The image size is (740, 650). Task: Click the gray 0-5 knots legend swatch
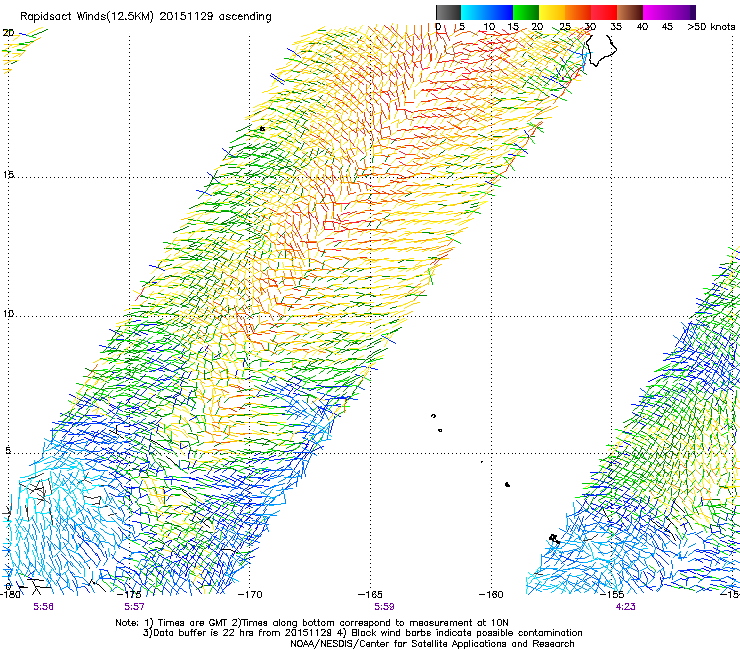pos(448,12)
